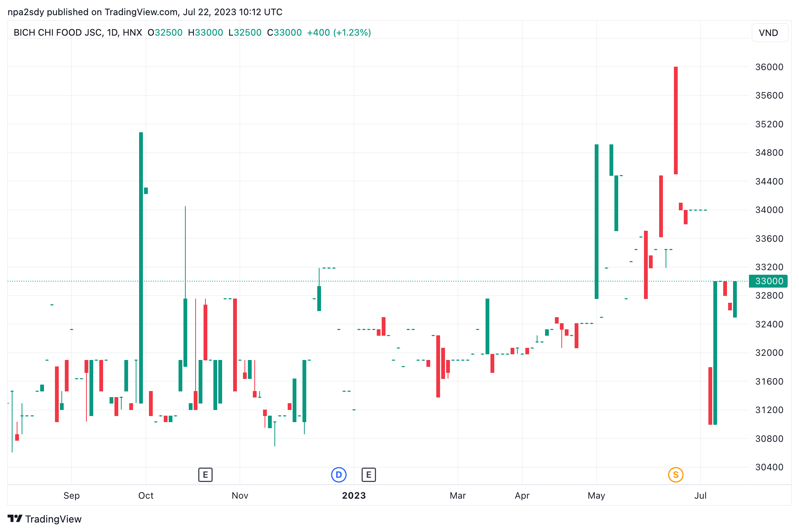
Task: Click the Mar label on time axis
Action: [x=458, y=496]
